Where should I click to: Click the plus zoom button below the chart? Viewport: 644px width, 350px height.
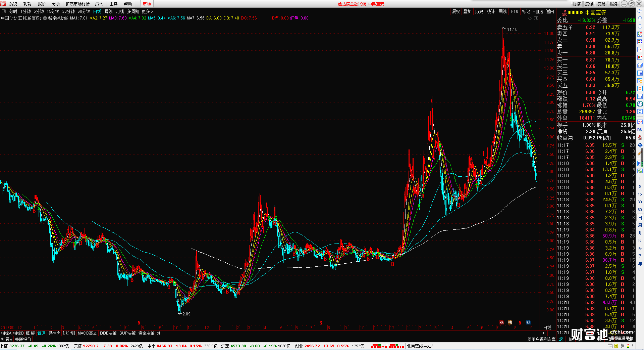point(544,333)
